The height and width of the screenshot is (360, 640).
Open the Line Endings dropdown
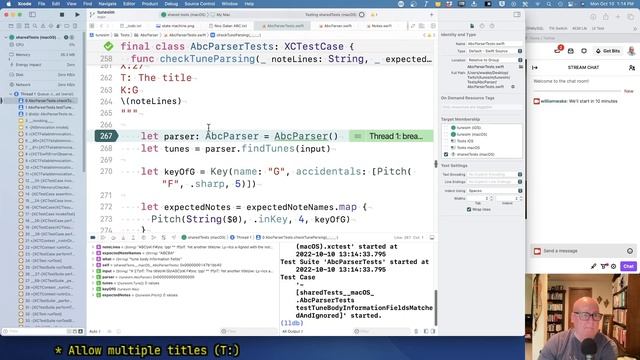point(495,182)
